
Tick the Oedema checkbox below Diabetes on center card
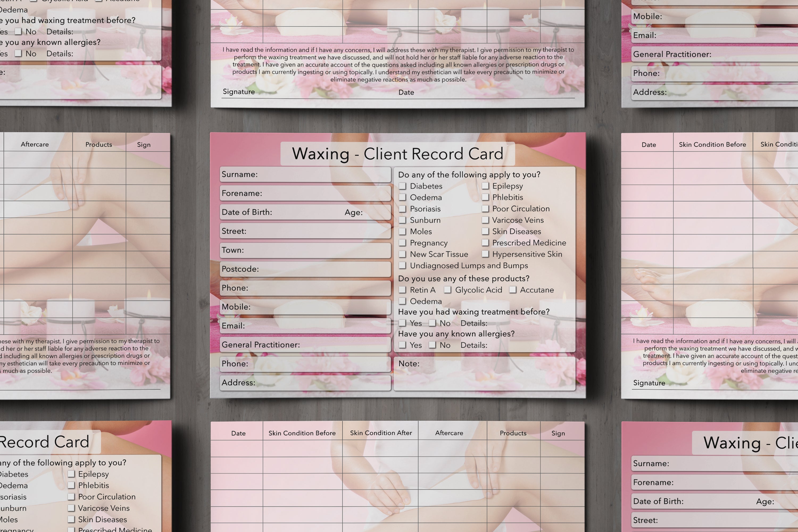402,197
